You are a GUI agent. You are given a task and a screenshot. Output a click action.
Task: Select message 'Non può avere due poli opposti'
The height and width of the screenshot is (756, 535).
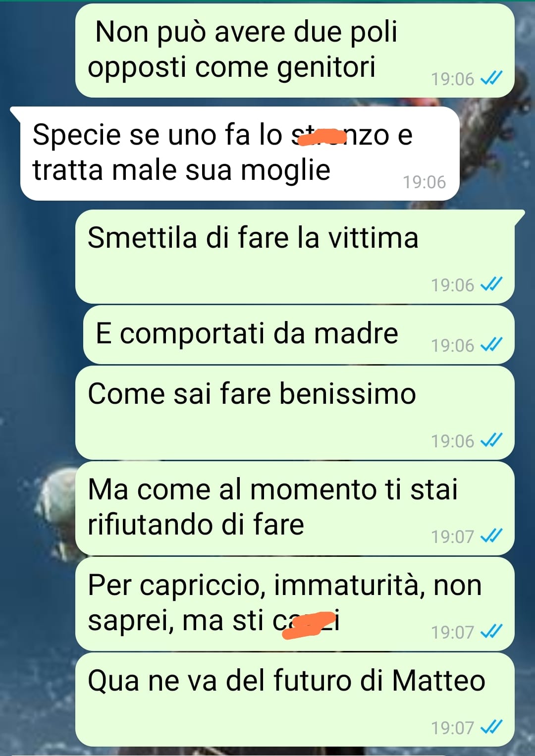(x=295, y=51)
